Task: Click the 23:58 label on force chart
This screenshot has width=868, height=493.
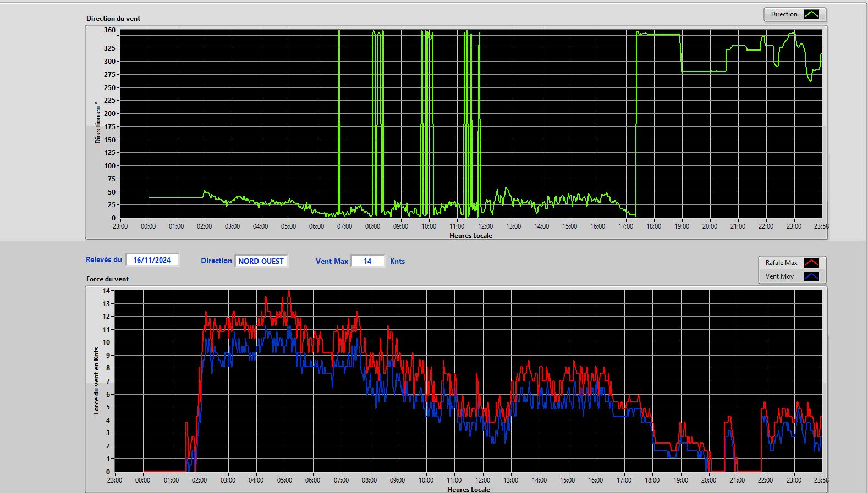Action: 821,480
